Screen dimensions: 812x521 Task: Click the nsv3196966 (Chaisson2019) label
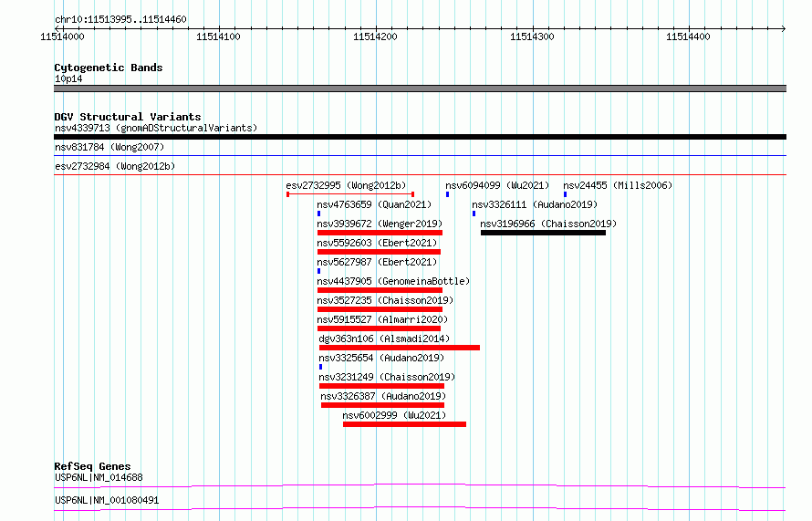click(x=548, y=224)
